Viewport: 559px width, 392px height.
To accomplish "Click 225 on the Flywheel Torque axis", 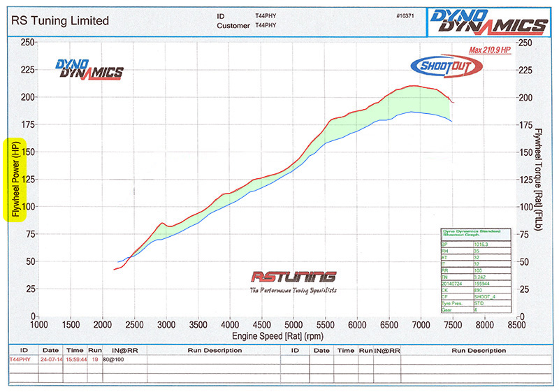I will click(525, 70).
